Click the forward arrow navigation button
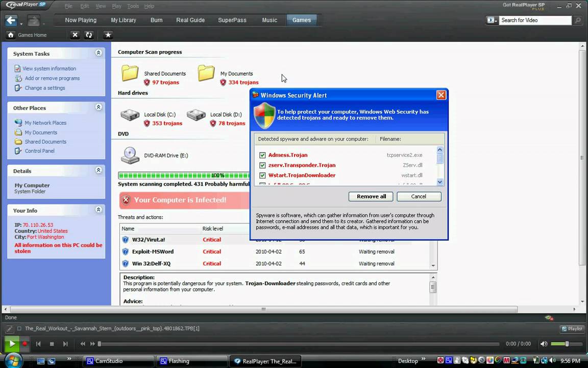 (33, 20)
